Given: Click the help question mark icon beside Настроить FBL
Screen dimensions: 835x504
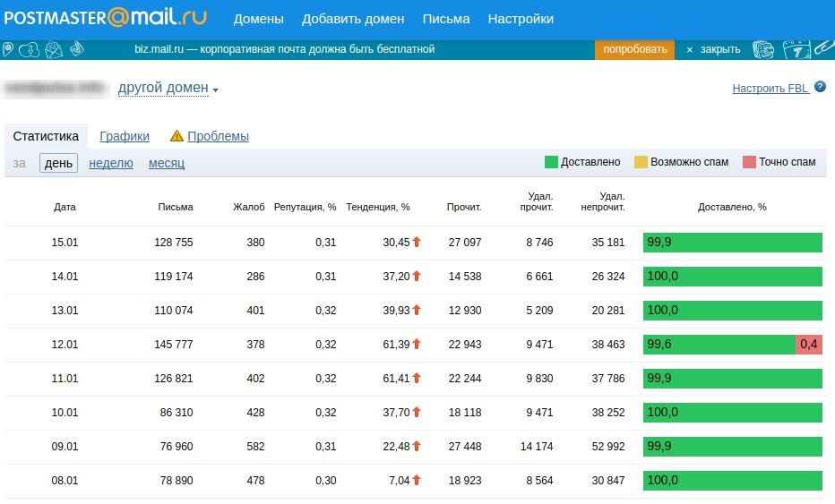Looking at the screenshot, I should pyautogui.click(x=820, y=87).
